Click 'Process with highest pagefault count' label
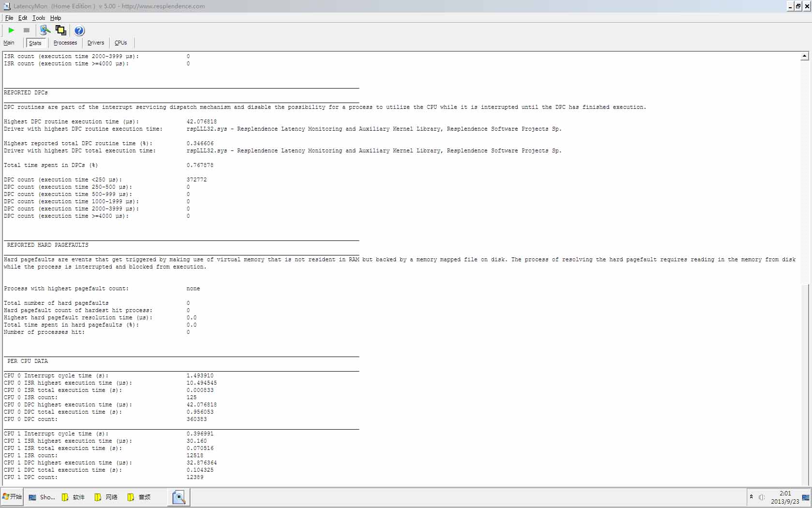 point(66,288)
